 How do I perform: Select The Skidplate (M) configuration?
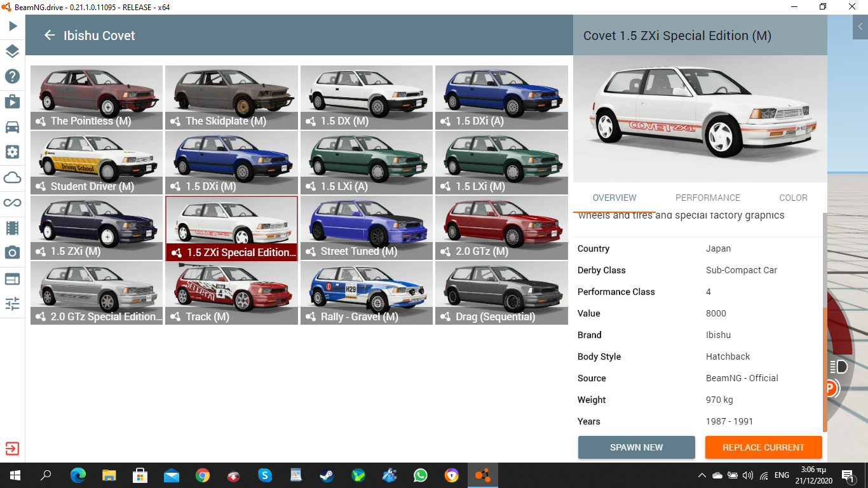pyautogui.click(x=232, y=97)
